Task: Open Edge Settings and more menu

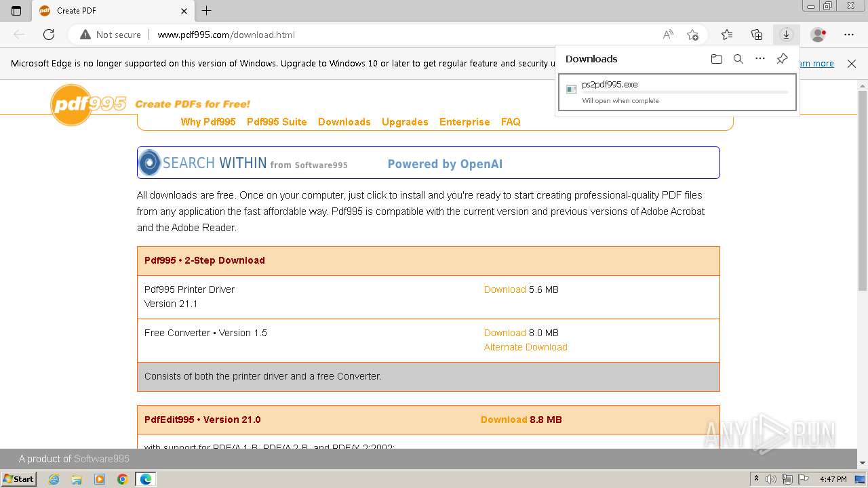Action: tap(849, 35)
